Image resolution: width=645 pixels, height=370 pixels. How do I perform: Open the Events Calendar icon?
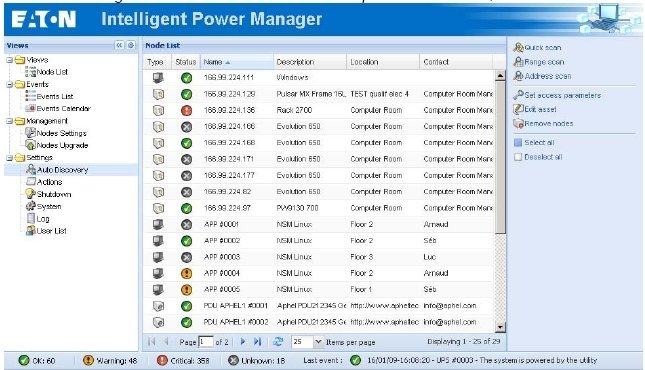[x=30, y=108]
